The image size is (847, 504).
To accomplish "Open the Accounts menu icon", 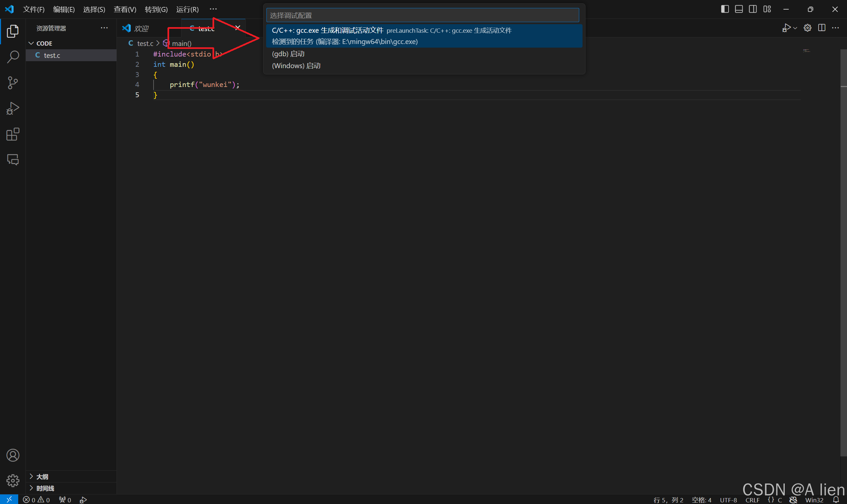I will [x=13, y=455].
